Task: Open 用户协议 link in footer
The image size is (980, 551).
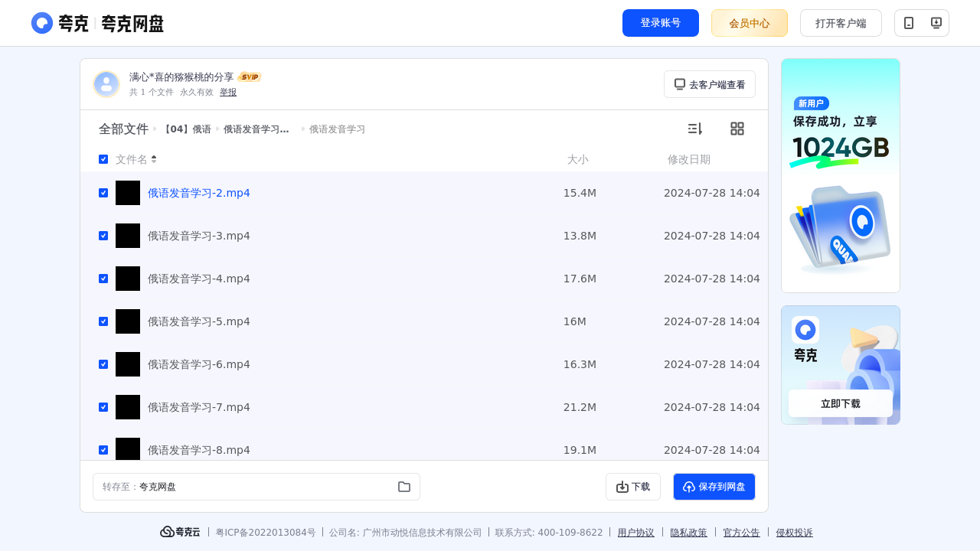Action: pos(636,533)
